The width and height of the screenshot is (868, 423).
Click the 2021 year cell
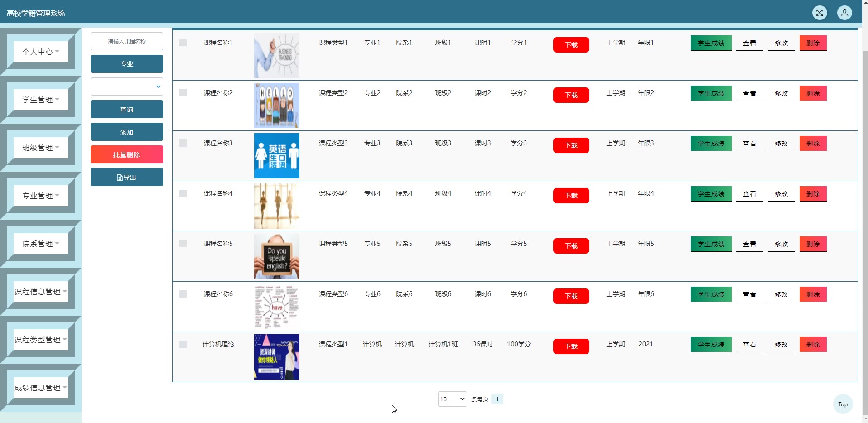click(x=646, y=344)
